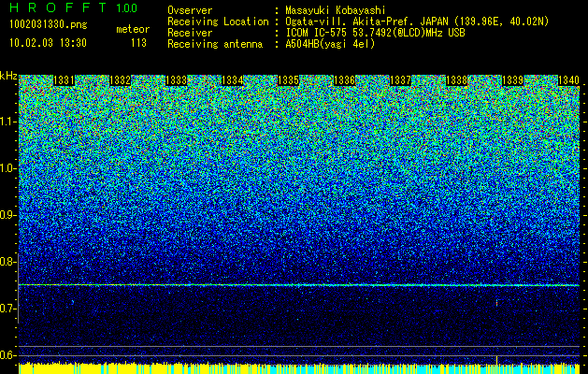Viewport: 588px width, 374px height.
Task: Click the 1331 time marker
Action: click(x=65, y=80)
